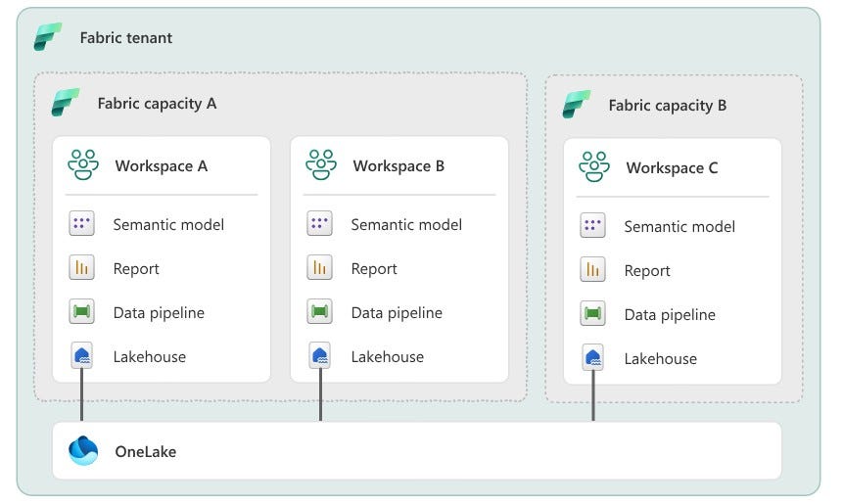
Task: Select Workspace B's Lakehouse icon
Action: [x=320, y=355]
